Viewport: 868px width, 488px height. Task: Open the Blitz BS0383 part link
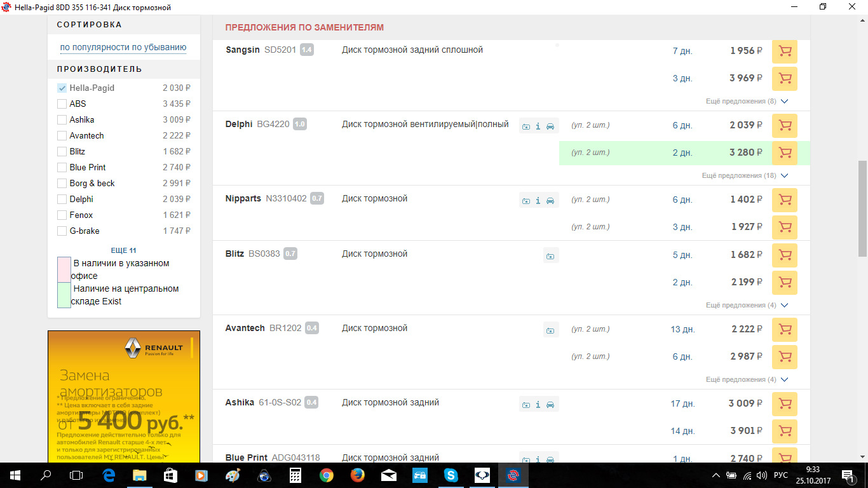click(x=253, y=254)
